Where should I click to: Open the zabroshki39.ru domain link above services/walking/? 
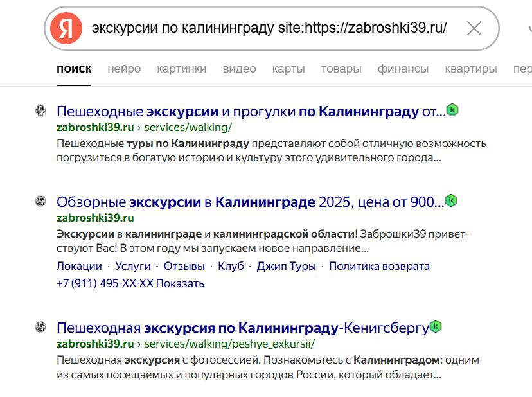tap(95, 127)
